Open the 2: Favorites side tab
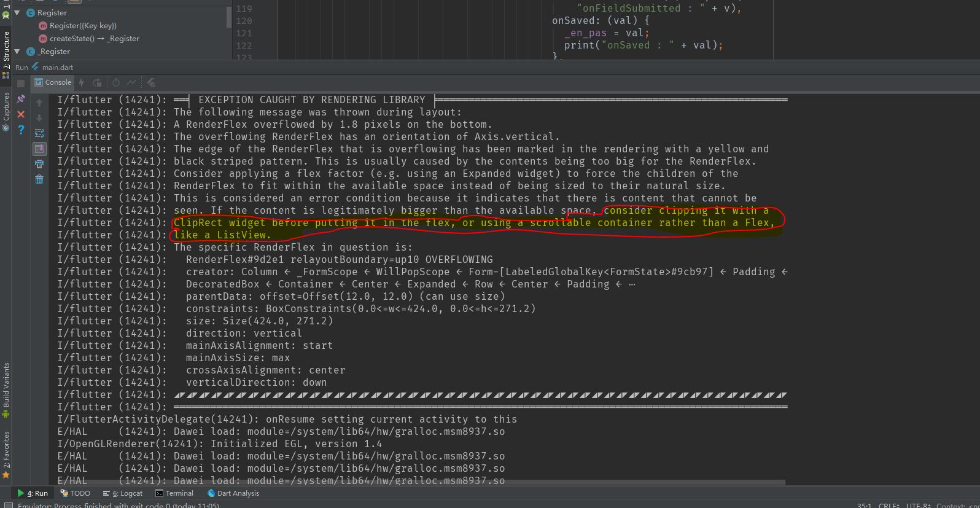This screenshot has height=508, width=980. pyautogui.click(x=6, y=454)
